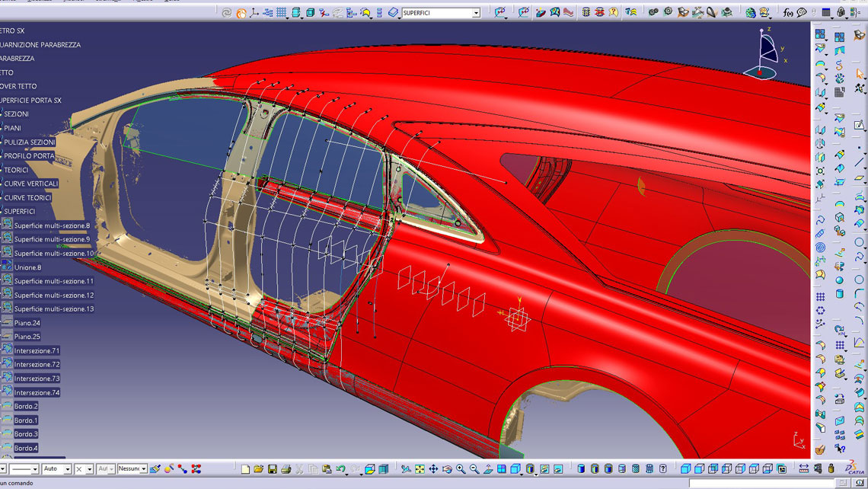
Task: Select the Sphere surface tool
Action: point(840,280)
